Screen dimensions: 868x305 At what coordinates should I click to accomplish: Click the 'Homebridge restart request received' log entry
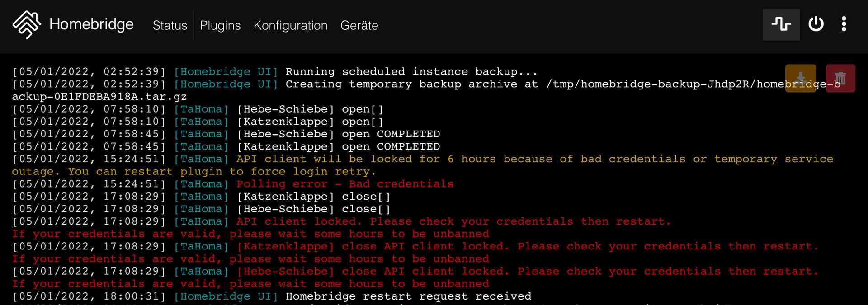(x=408, y=296)
